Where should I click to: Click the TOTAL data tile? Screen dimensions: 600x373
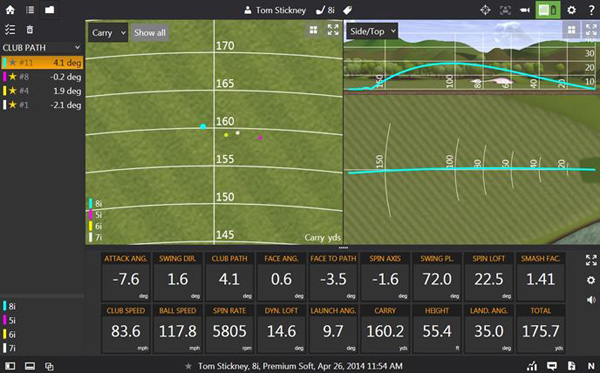pyautogui.click(x=540, y=329)
